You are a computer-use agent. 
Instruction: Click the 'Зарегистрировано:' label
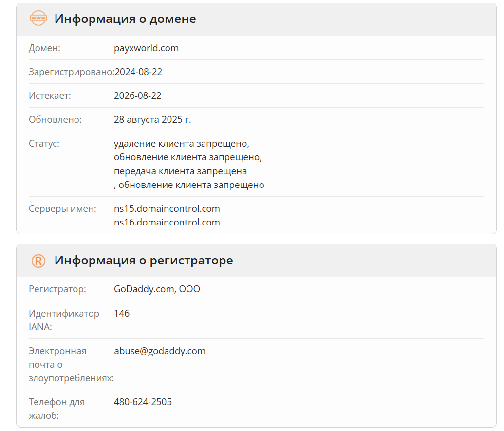click(x=71, y=72)
